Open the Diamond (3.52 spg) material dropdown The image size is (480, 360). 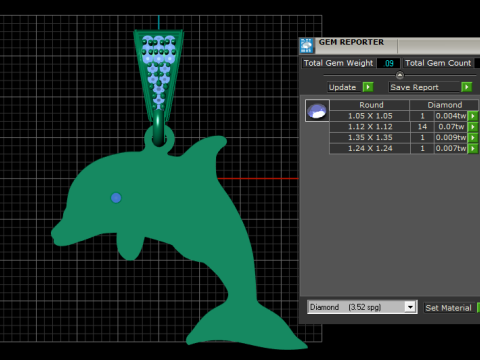[410, 307]
